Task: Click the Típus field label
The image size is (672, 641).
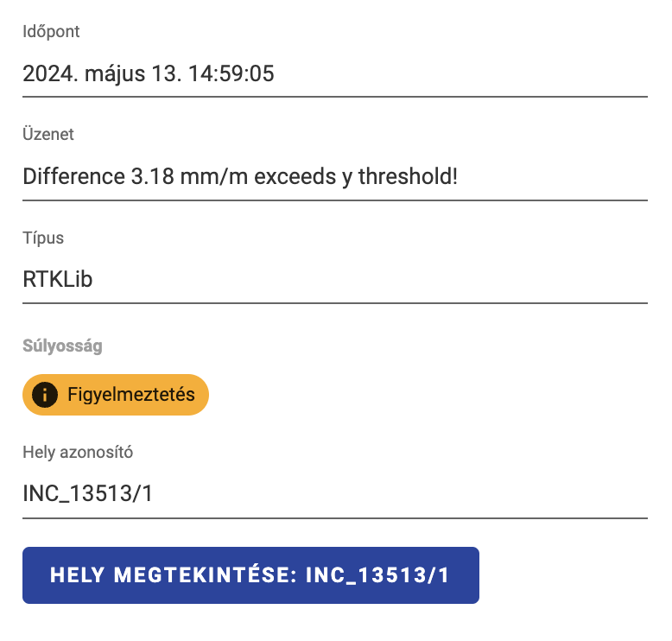Action: point(43,238)
